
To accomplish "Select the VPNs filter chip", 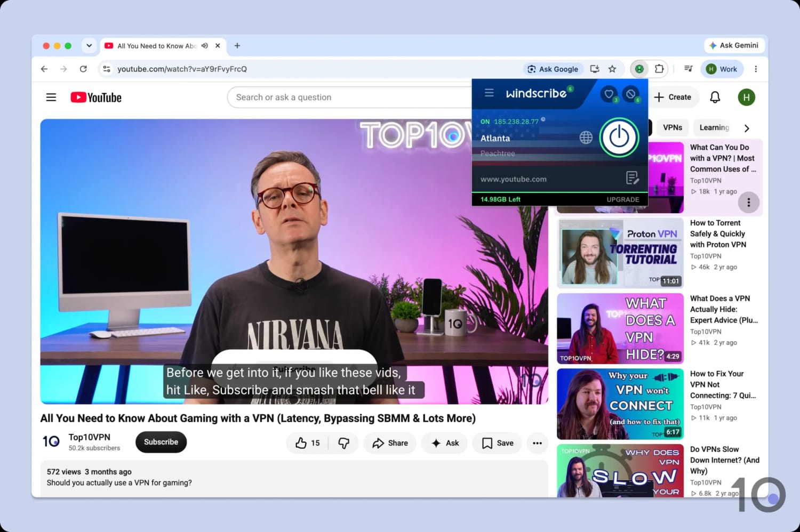I will (672, 127).
